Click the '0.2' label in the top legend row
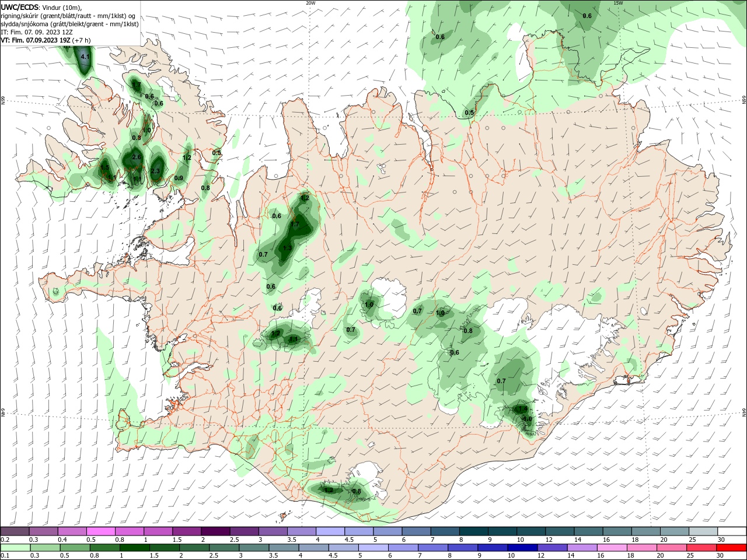The height and width of the screenshot is (560, 747). (4, 540)
